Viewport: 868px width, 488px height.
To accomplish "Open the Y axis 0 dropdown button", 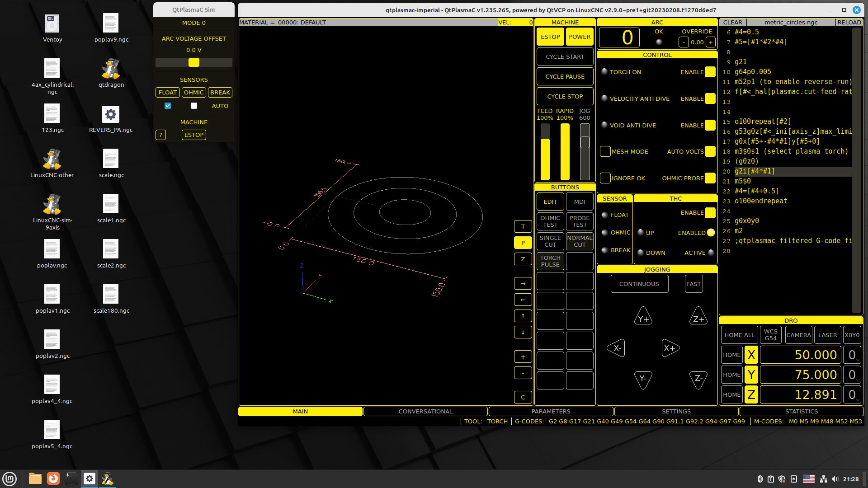I will (x=852, y=375).
